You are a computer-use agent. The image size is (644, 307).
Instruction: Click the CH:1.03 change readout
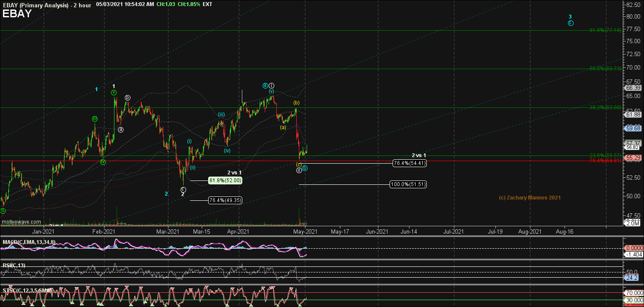pyautogui.click(x=166, y=4)
